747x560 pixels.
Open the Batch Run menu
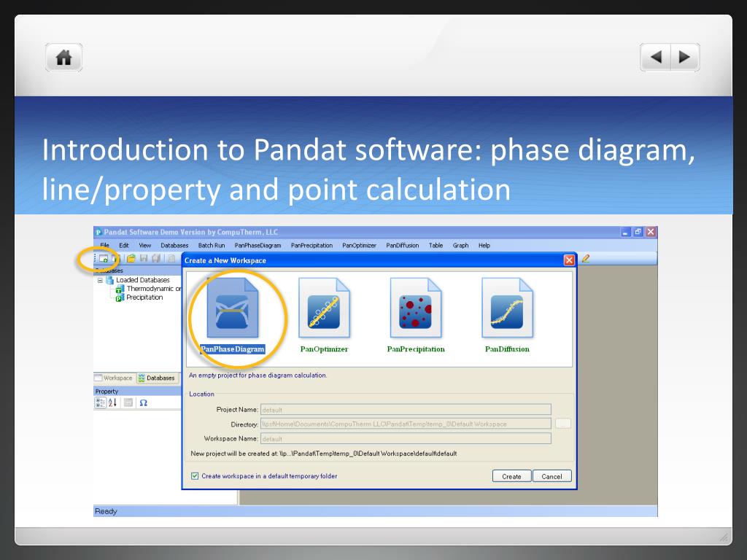212,245
